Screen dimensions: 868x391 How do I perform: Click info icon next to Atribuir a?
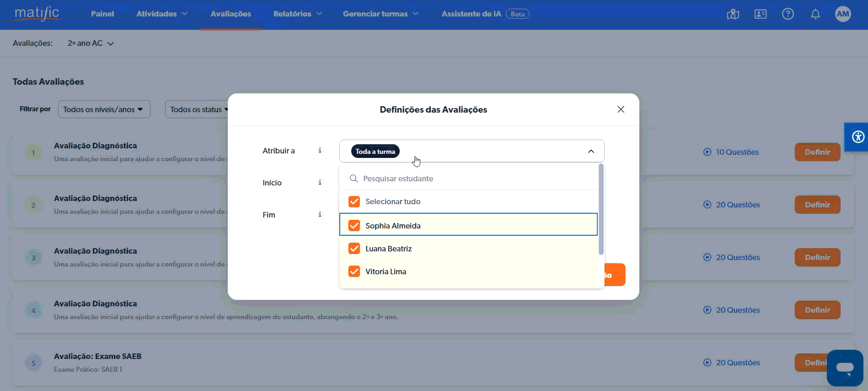coord(320,151)
